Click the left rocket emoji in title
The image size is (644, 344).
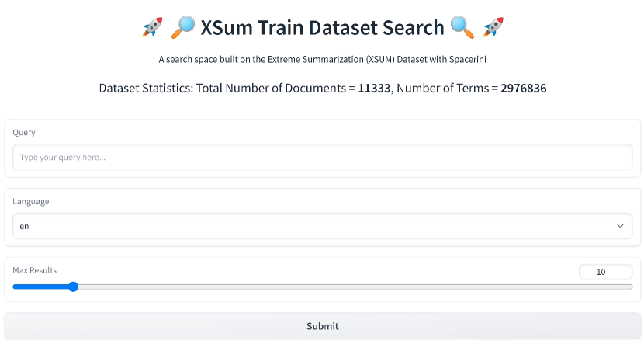152,28
